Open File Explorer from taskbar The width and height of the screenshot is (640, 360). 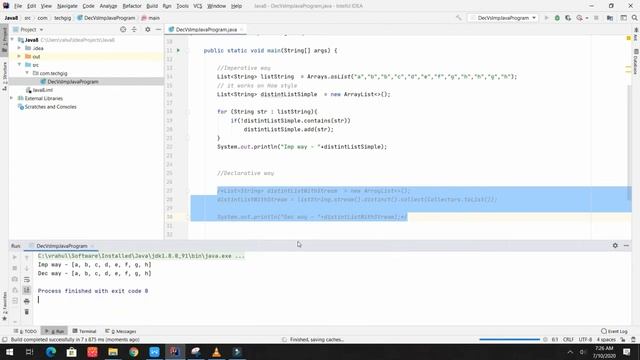tap(113, 352)
